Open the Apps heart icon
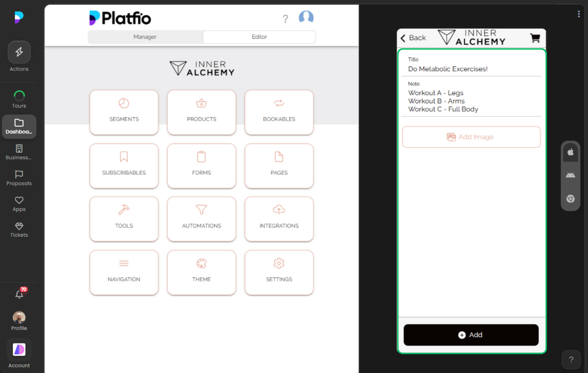Screen dimensions: 588x373 (19, 200)
